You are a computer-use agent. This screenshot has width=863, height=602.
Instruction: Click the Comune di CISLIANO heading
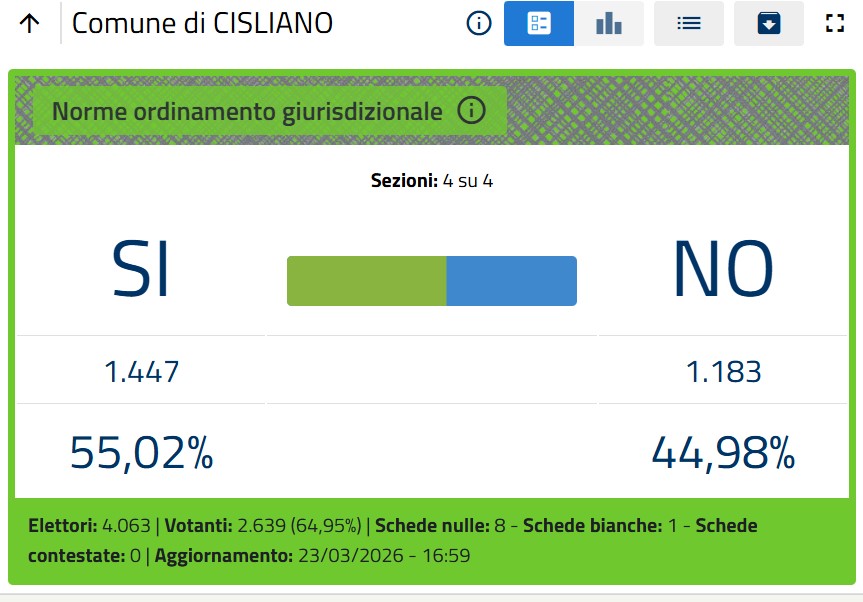coord(202,24)
